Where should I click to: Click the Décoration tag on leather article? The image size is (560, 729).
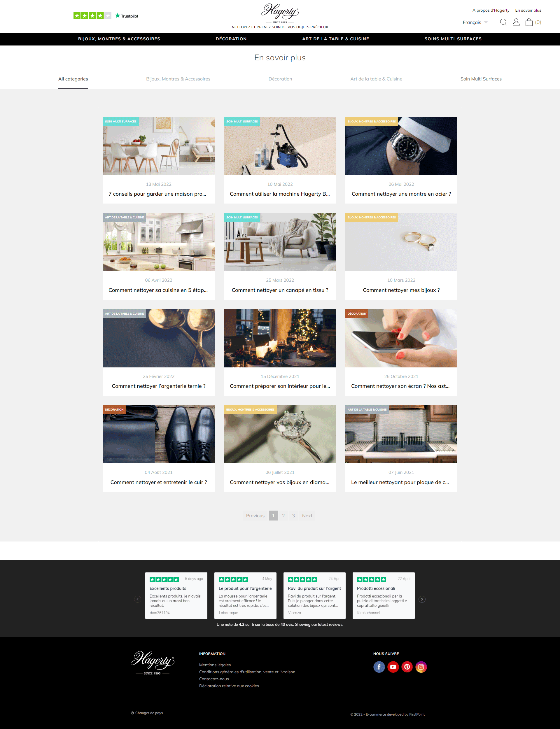(114, 409)
